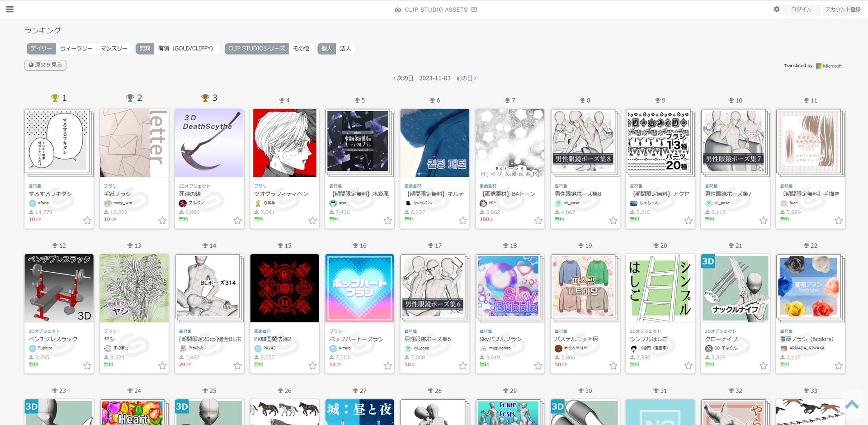
Task: Star the ポップハートブラシ item
Action: (x=388, y=366)
